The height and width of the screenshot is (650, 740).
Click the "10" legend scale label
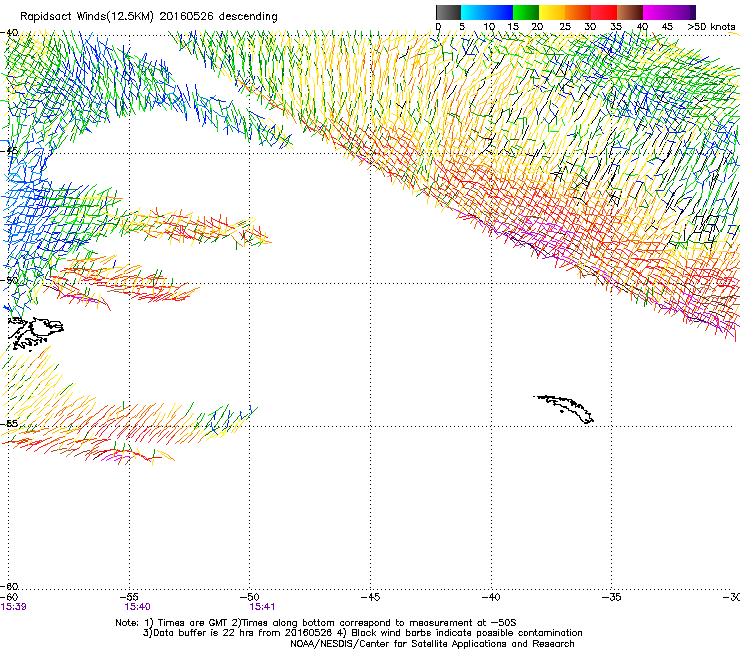tap(489, 27)
